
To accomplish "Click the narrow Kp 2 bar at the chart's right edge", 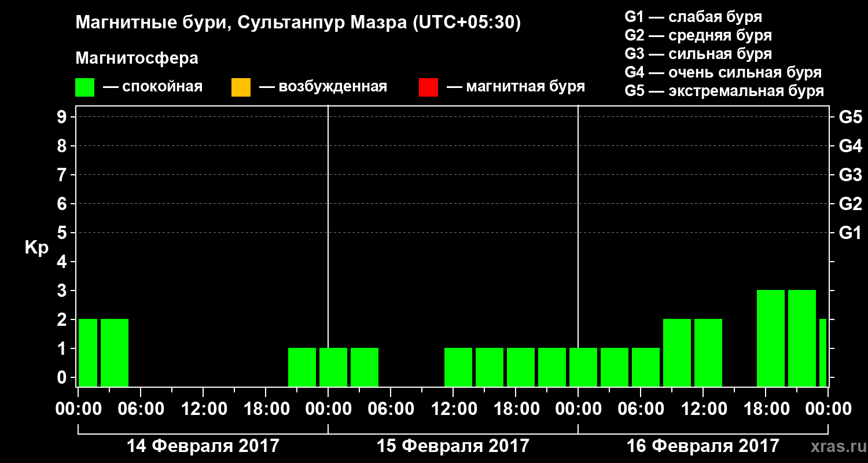I will 823,352.
